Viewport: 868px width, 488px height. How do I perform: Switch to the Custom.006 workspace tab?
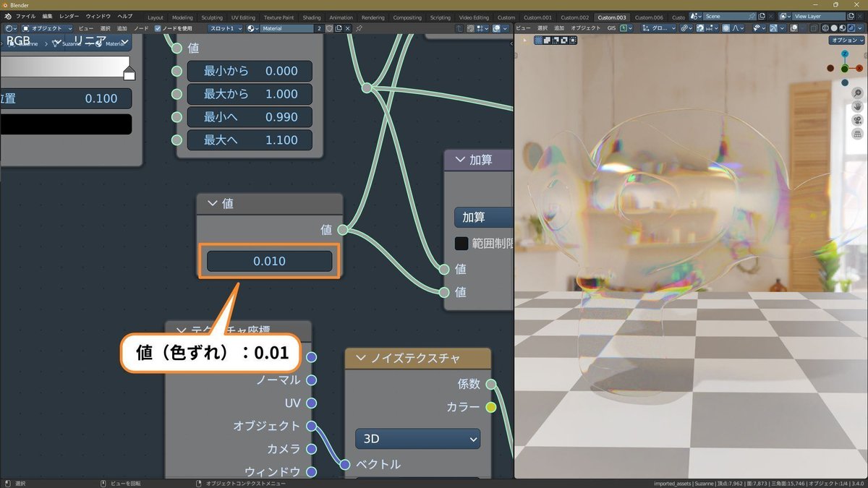[x=649, y=17]
